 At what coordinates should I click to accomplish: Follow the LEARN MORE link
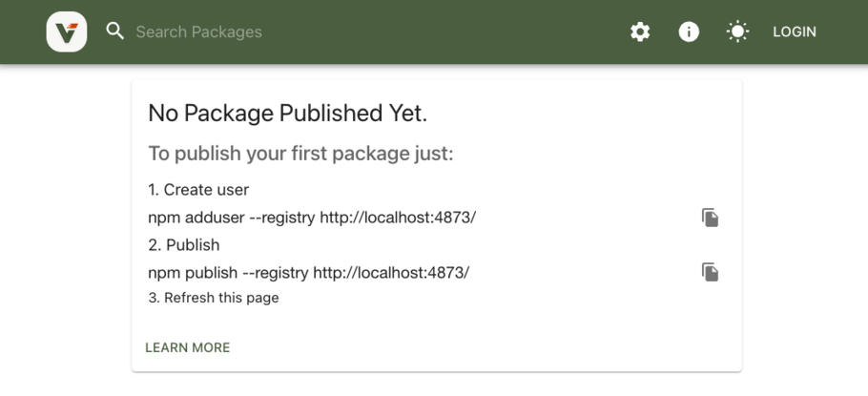tap(187, 347)
